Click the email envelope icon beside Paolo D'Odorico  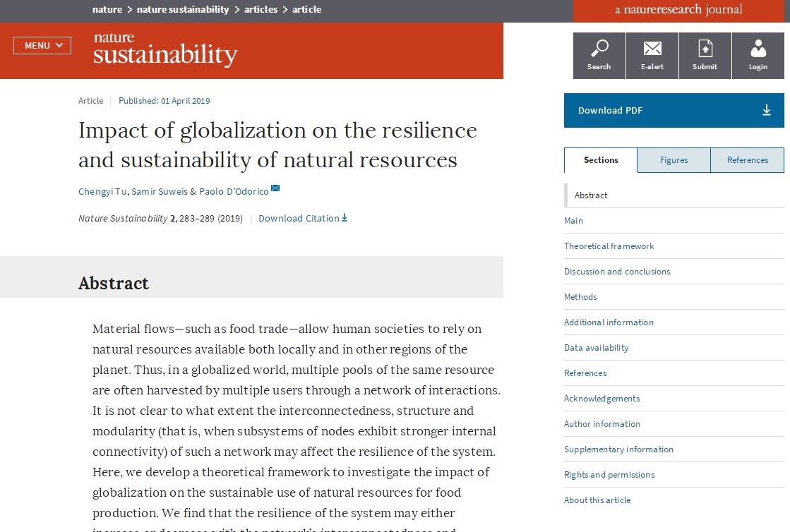(x=275, y=188)
